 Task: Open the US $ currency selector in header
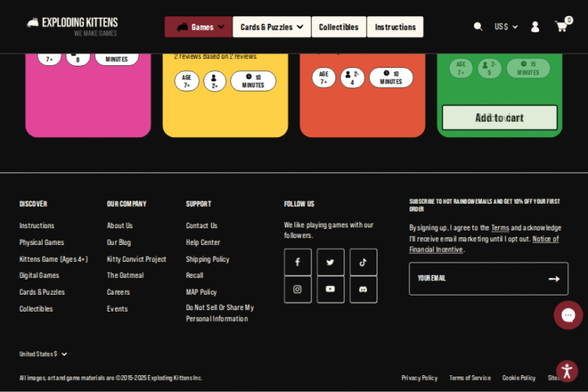click(x=506, y=27)
